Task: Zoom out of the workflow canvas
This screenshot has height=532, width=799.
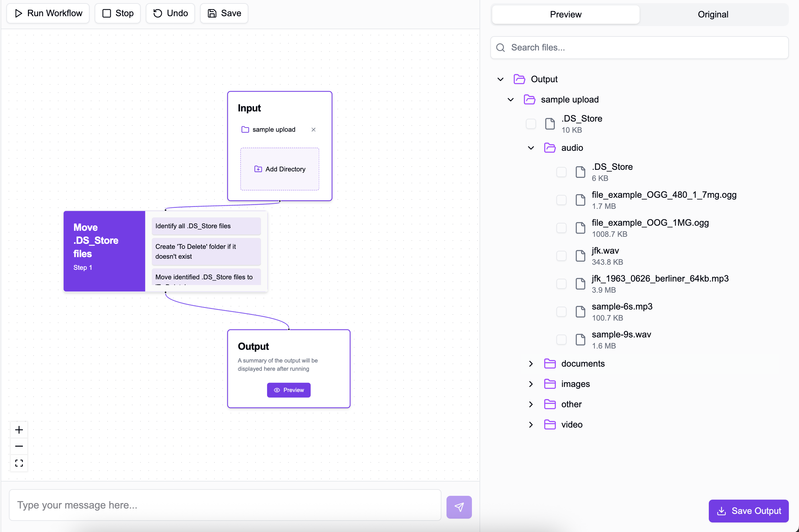Action: [19, 446]
